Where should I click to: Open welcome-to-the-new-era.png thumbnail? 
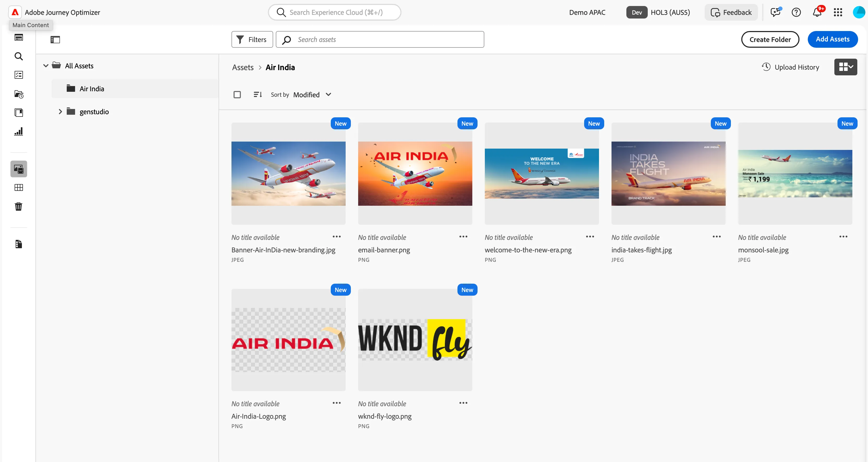(x=542, y=174)
